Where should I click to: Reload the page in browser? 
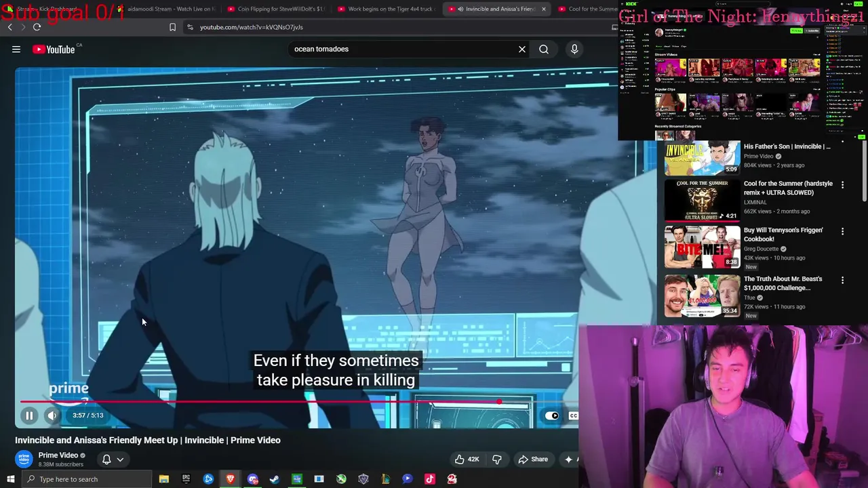click(x=37, y=27)
